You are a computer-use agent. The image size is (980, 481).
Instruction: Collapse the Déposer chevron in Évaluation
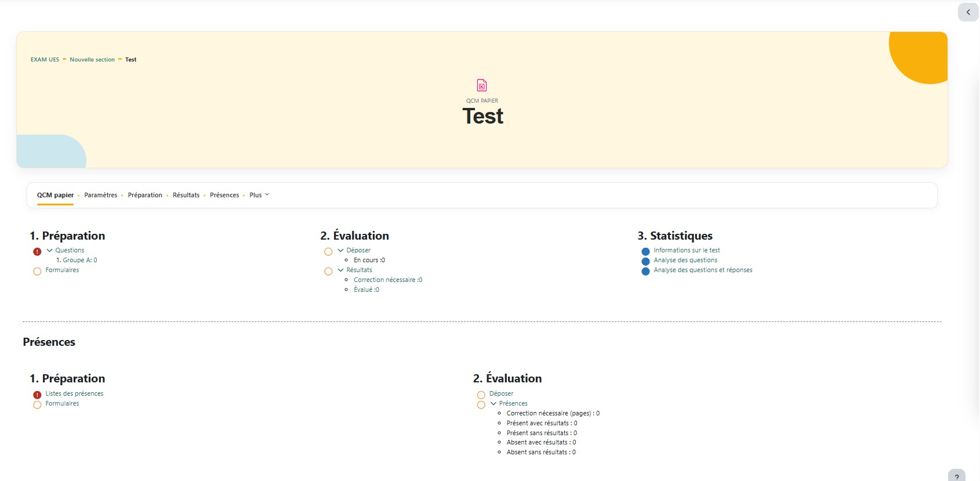coord(340,251)
